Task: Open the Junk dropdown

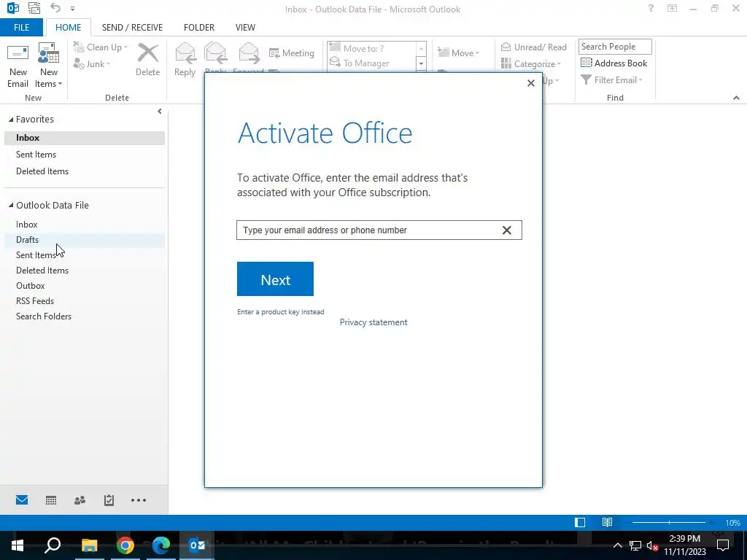Action: [x=92, y=64]
